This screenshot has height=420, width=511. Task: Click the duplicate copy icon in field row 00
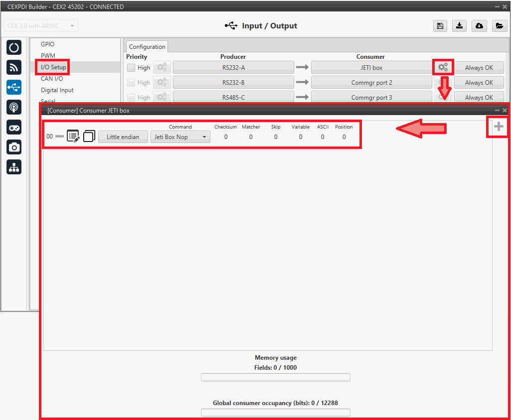click(89, 137)
